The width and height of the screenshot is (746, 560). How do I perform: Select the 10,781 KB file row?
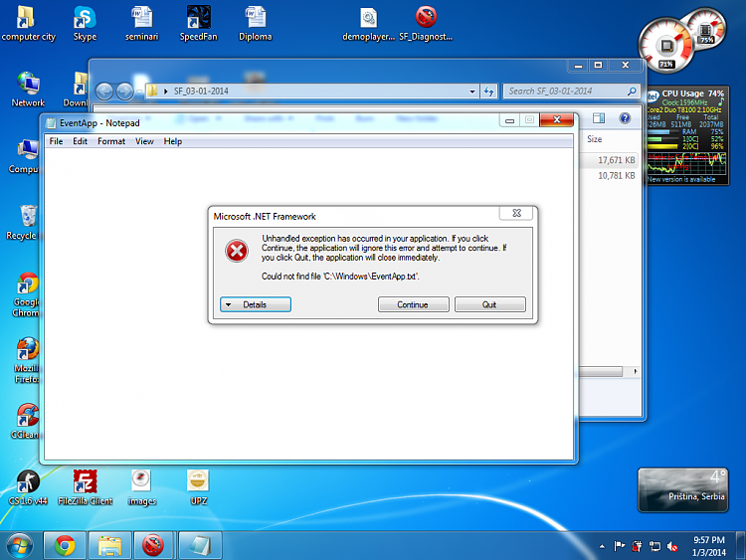click(610, 176)
